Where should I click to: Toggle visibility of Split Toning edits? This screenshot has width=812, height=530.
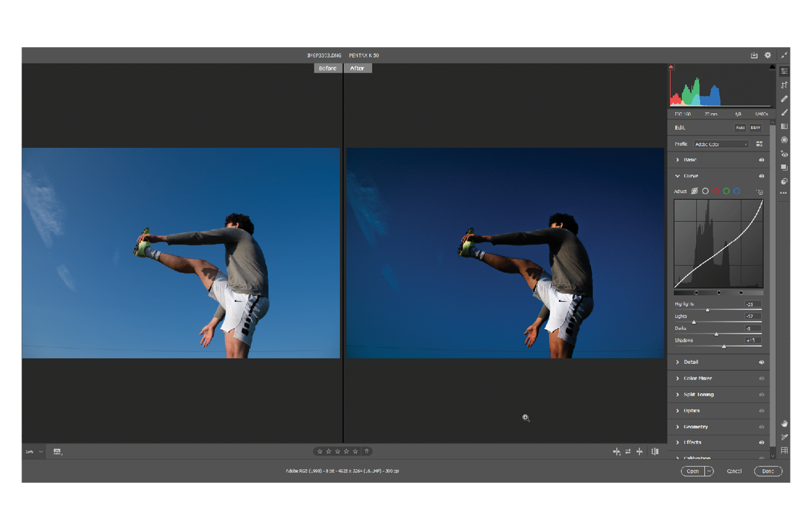762,395
